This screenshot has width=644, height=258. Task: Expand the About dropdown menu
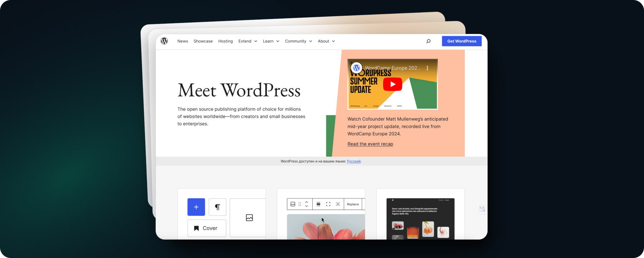(x=326, y=41)
